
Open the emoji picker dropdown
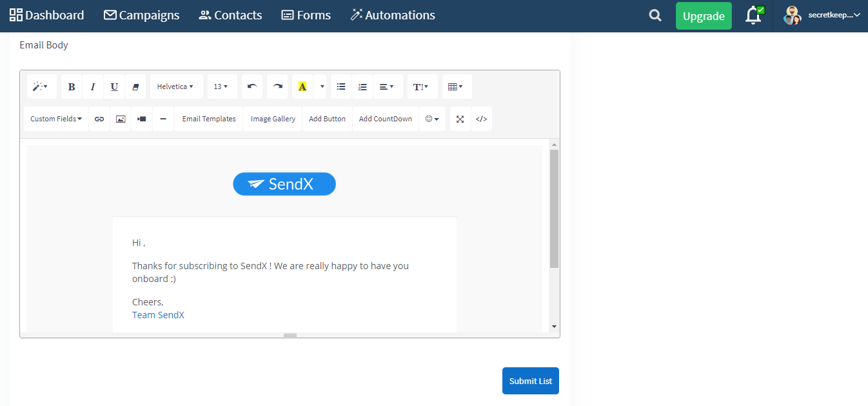[432, 119]
